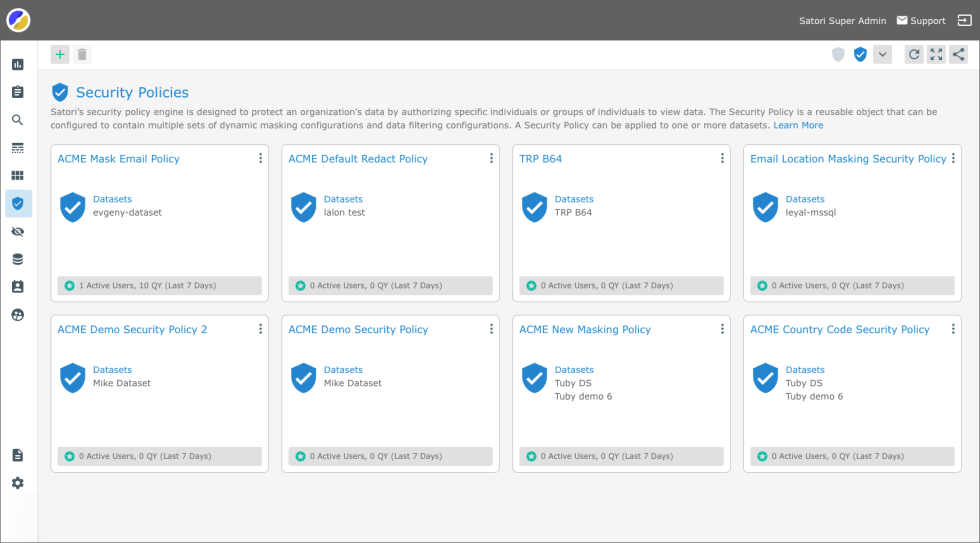Open the document sidebar icon
The image size is (980, 543).
[18, 455]
